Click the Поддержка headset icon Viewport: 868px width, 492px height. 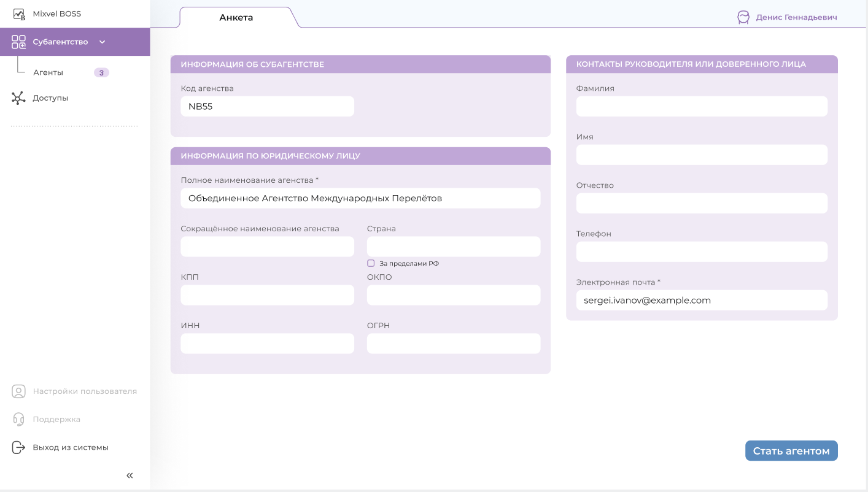point(18,420)
